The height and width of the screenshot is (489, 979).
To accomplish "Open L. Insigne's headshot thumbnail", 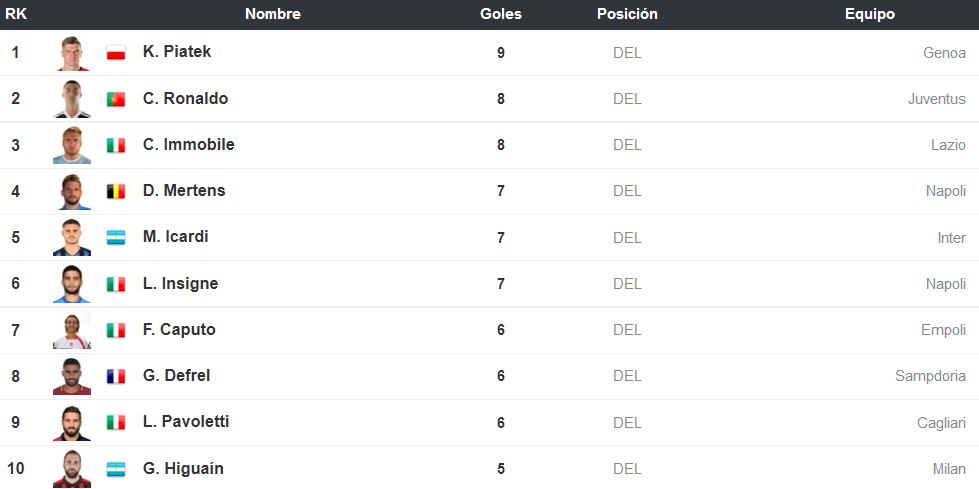I will (72, 284).
